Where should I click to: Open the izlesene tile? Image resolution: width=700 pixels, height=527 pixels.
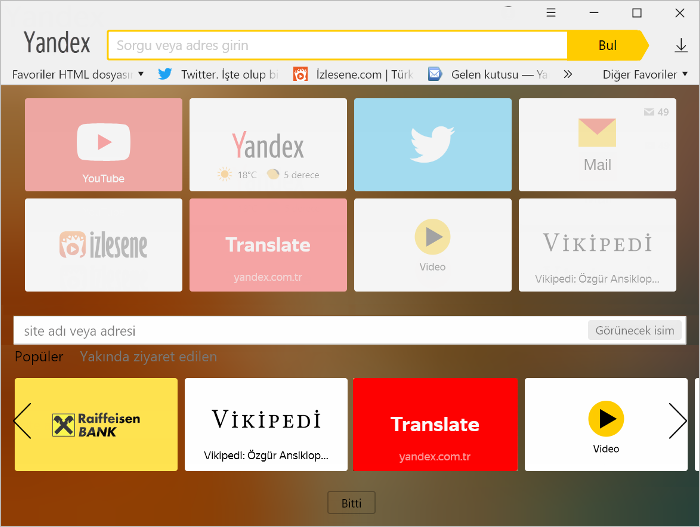click(104, 245)
